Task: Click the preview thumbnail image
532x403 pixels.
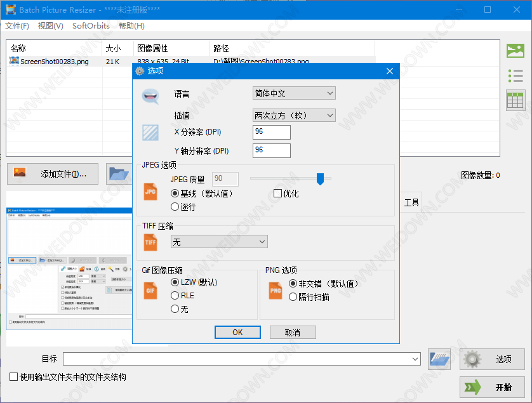Action: click(x=69, y=268)
